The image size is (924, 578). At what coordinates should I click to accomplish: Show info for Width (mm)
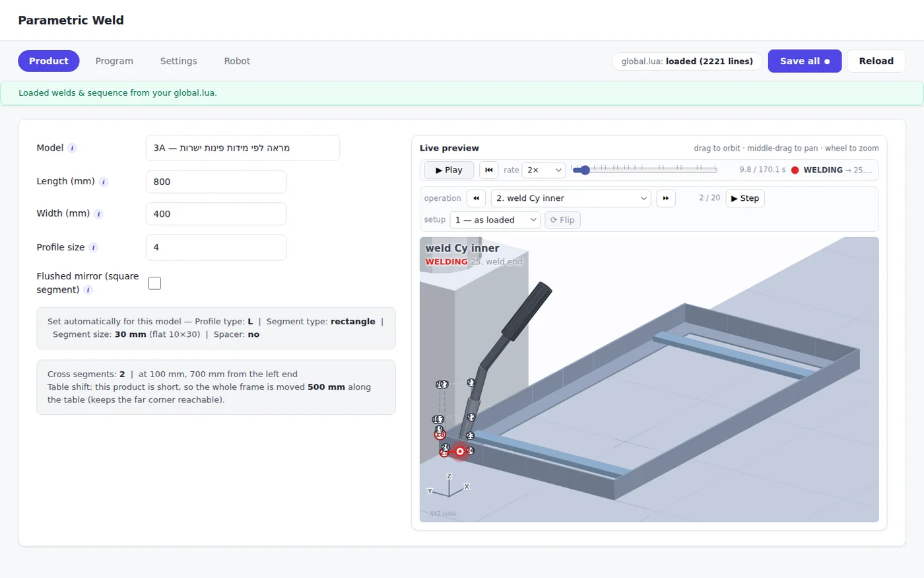pyautogui.click(x=98, y=214)
